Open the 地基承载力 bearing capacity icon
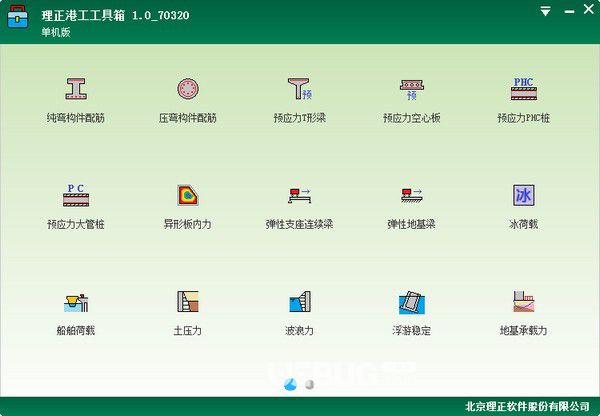The height and width of the screenshot is (416, 600). click(524, 302)
